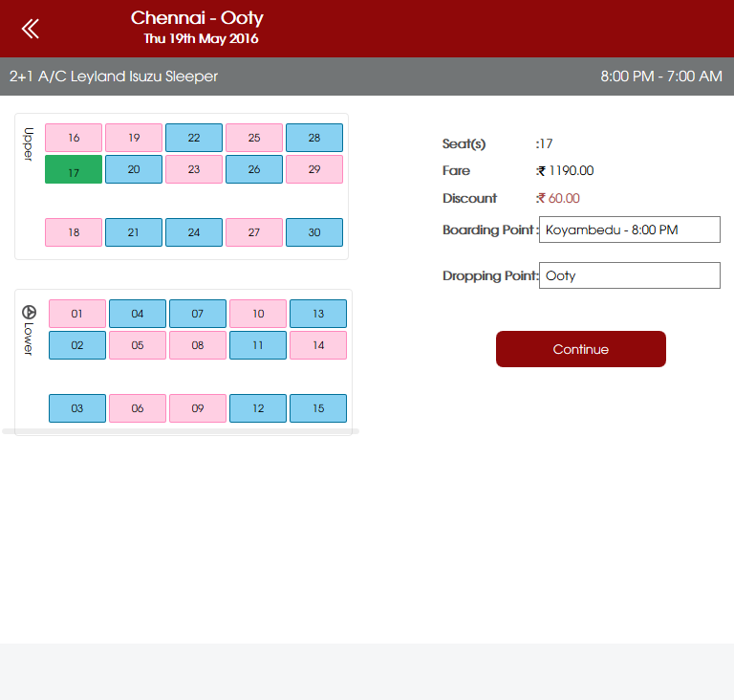
Task: Choose upper deck seat 21
Action: pyautogui.click(x=134, y=232)
